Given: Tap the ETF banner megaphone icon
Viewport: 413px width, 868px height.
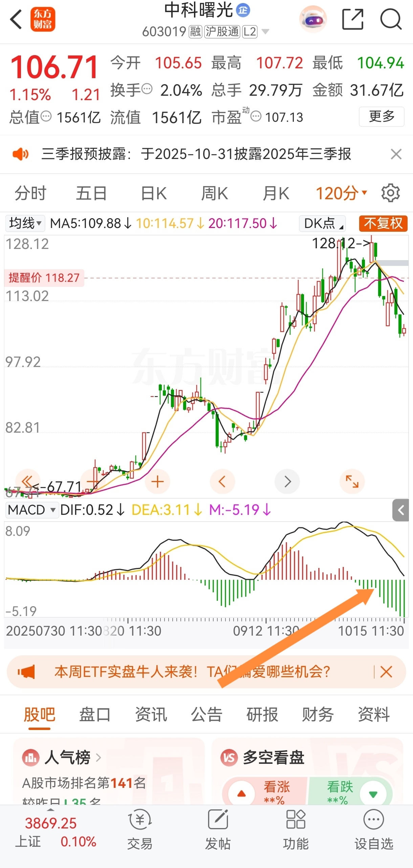Looking at the screenshot, I should (26, 672).
